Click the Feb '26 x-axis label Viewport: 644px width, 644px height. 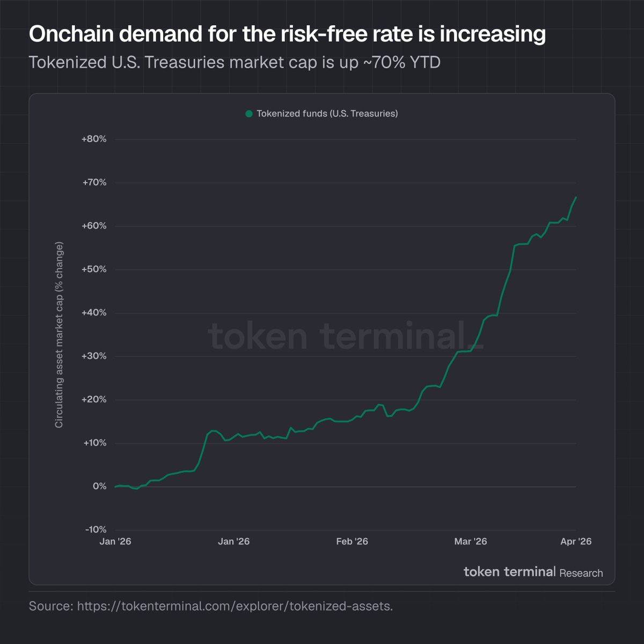[x=352, y=541]
